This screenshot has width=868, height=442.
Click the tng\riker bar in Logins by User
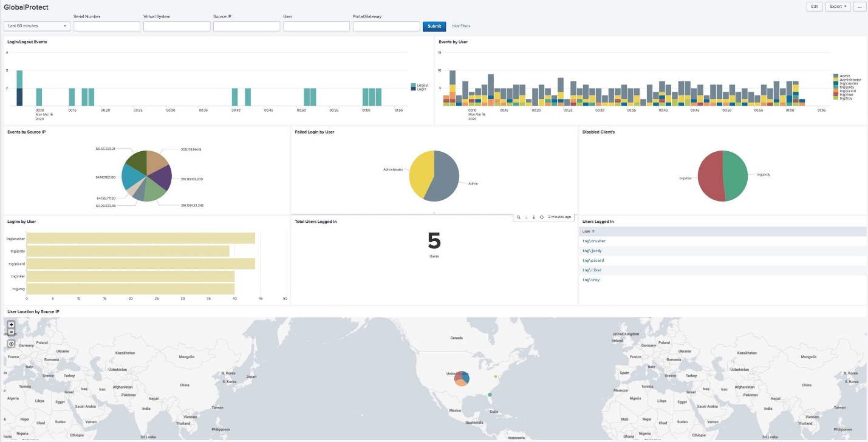point(131,276)
